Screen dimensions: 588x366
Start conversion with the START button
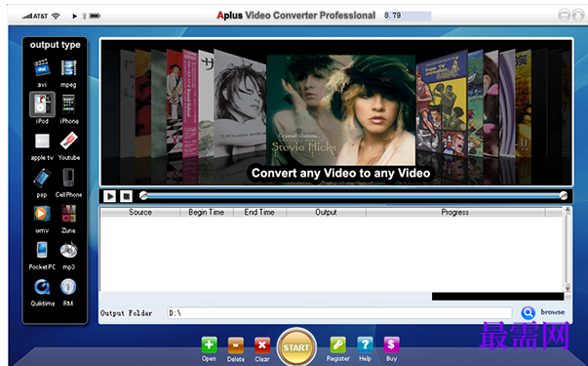(x=296, y=347)
